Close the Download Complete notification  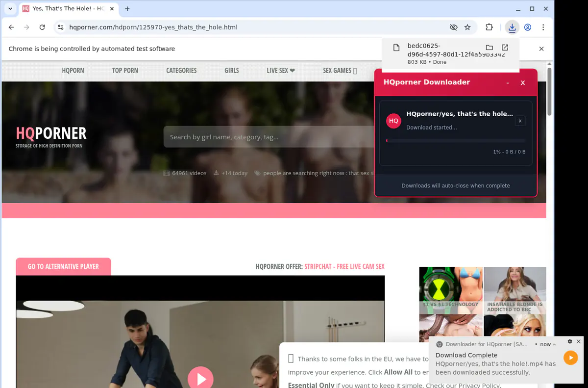coord(579,341)
